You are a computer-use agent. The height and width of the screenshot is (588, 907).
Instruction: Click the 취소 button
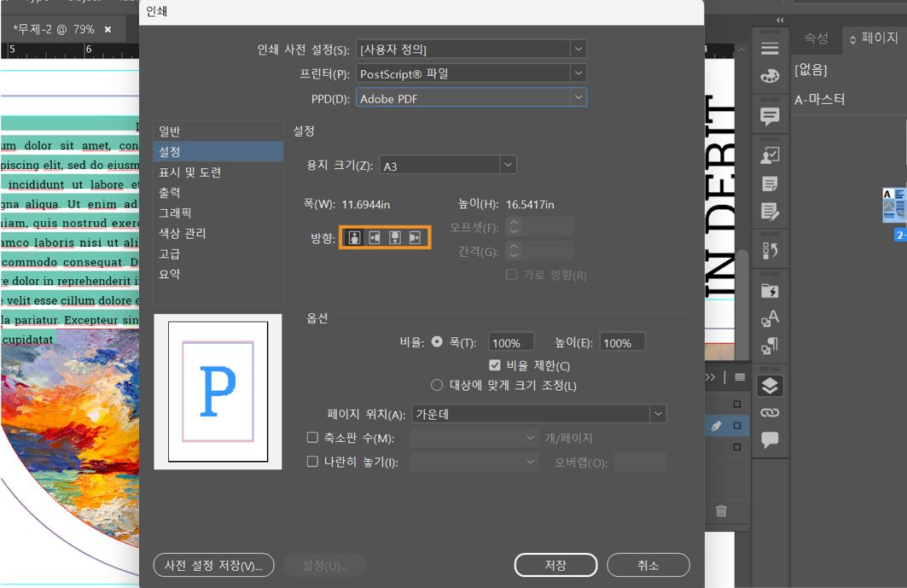coord(648,565)
